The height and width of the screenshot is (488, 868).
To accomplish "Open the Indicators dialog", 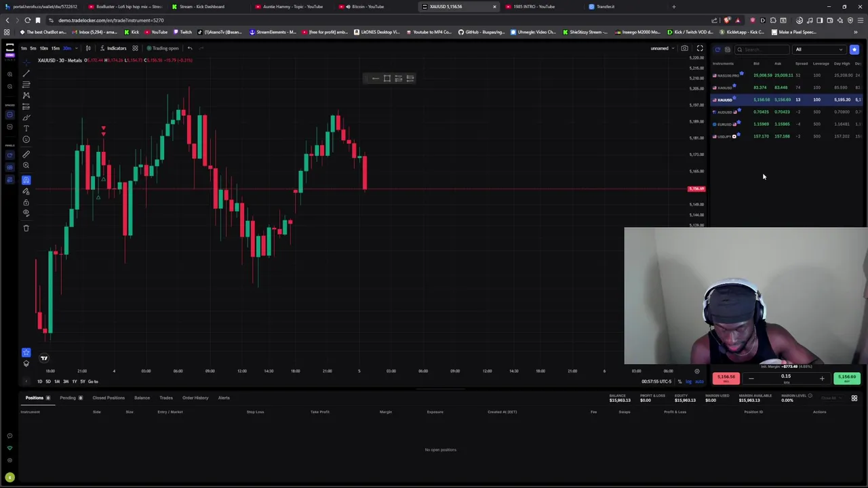I will tap(113, 48).
